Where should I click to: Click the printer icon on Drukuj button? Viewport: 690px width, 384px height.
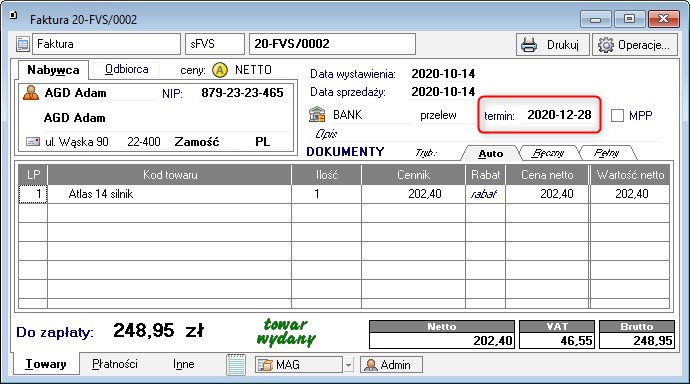(529, 44)
